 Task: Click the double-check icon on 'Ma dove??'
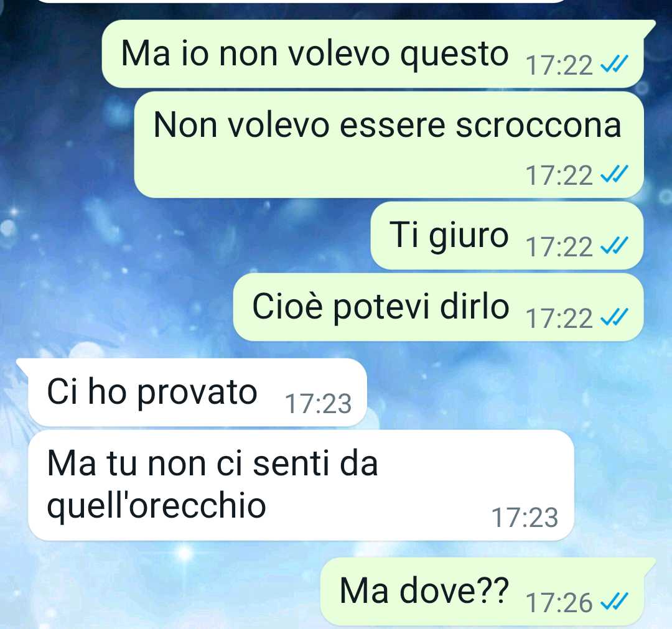(x=614, y=602)
